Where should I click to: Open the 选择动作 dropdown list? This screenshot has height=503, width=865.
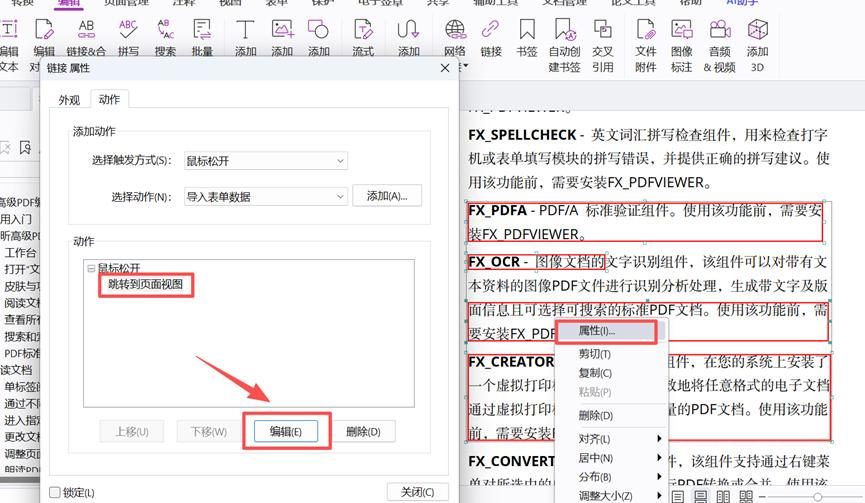[265, 197]
